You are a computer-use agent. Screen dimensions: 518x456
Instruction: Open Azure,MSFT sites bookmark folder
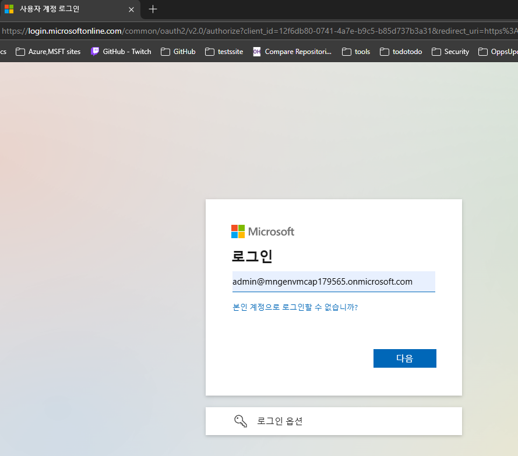48,52
